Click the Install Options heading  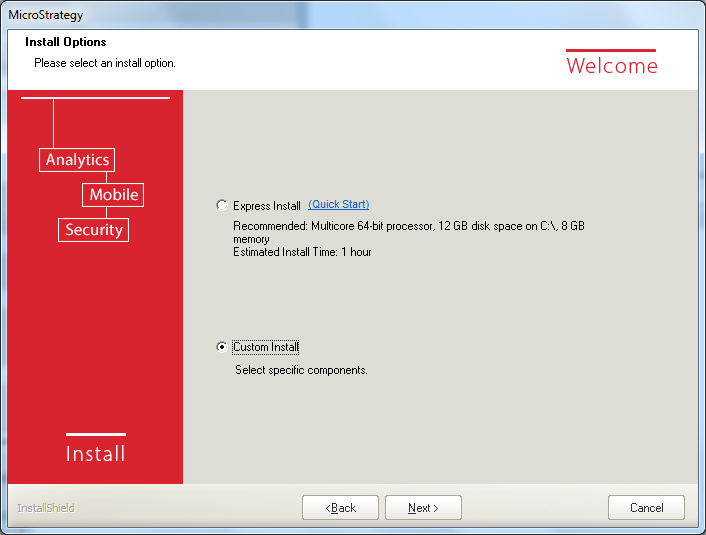66,42
